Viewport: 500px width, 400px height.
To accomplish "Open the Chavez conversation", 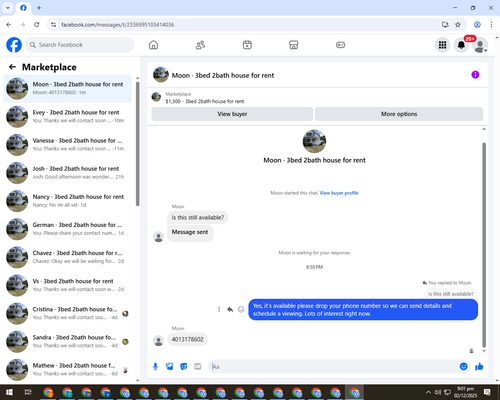I will coord(67,257).
